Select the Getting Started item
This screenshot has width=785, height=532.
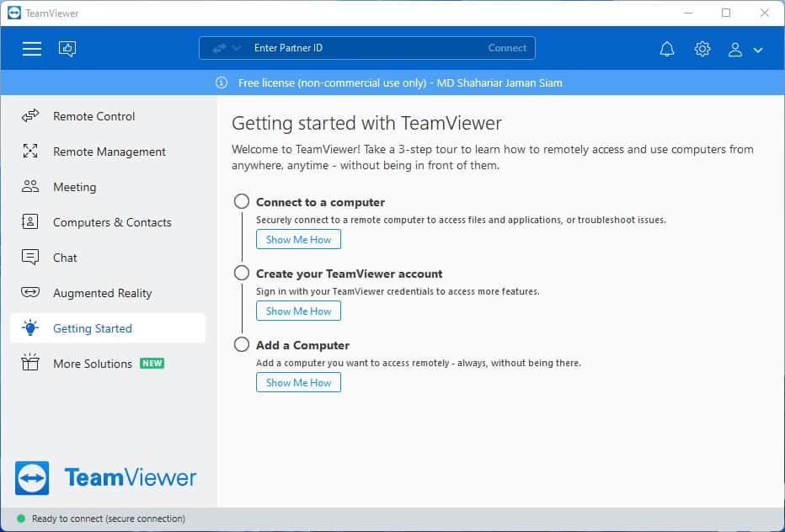tap(108, 328)
